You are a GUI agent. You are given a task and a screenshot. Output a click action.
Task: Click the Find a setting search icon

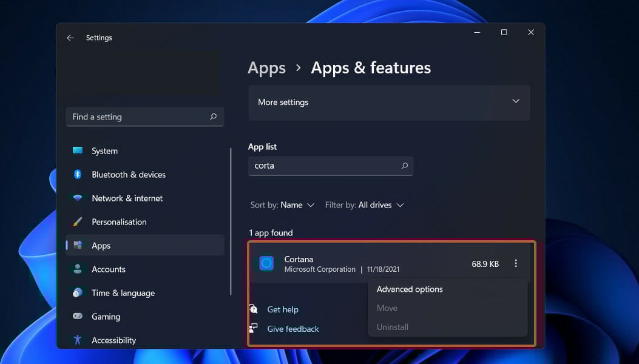point(213,116)
